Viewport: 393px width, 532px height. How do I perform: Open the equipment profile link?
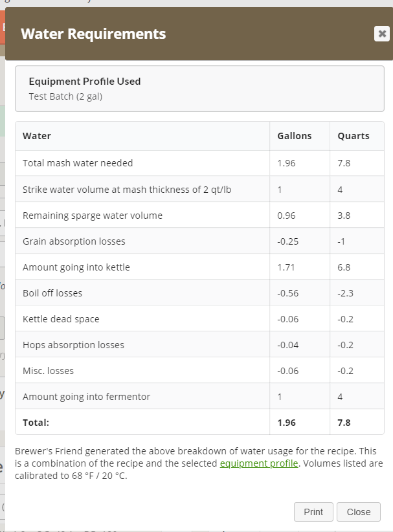tap(259, 463)
